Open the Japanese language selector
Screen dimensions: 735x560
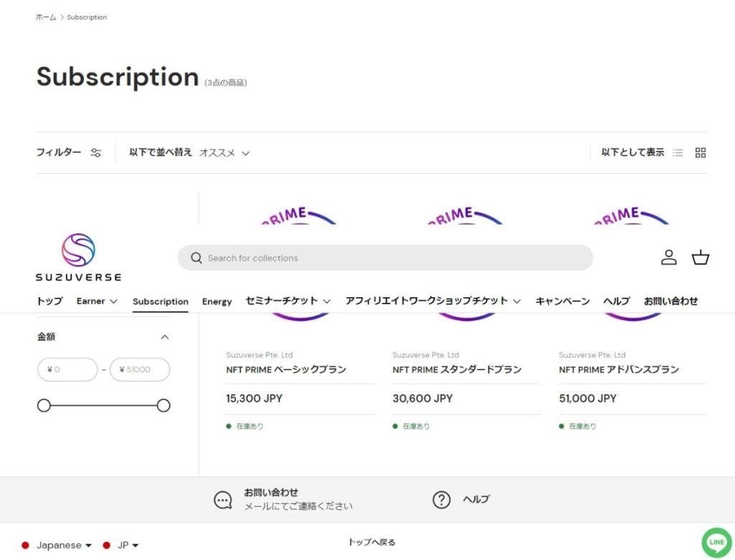(57, 545)
